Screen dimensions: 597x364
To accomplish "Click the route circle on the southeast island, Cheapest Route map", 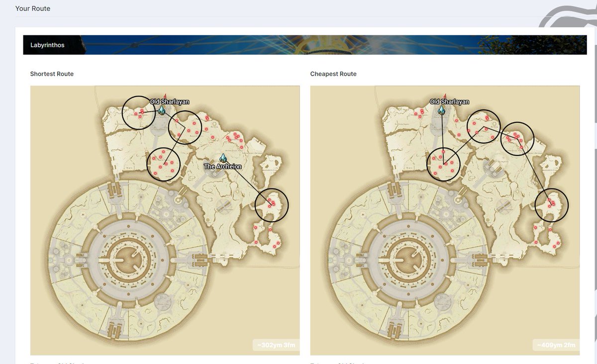I will [x=552, y=205].
